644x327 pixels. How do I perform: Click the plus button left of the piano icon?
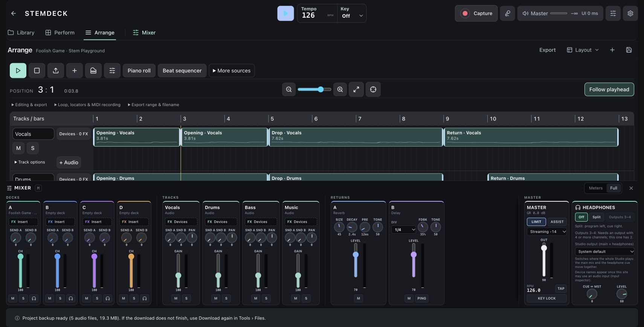coord(75,70)
